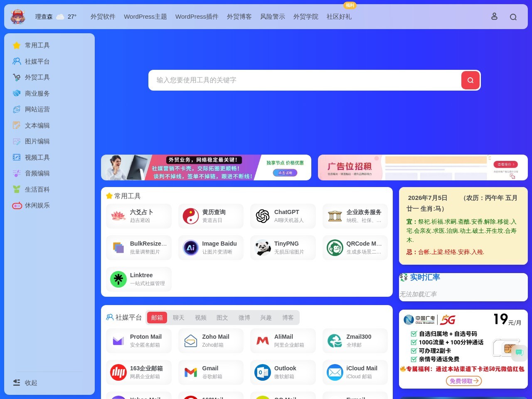Open the Zoho Mail card

211,341
